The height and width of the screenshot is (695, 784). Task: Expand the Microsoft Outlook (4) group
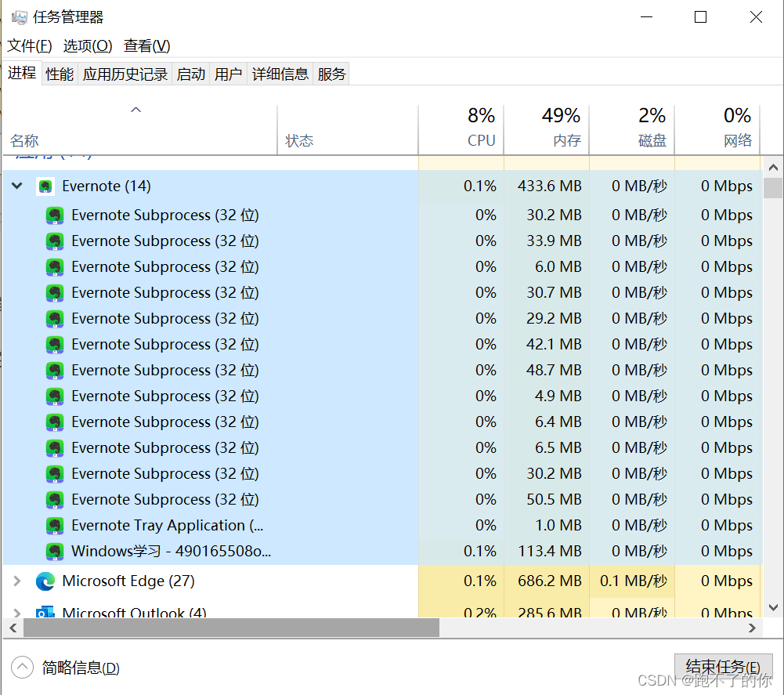click(17, 613)
